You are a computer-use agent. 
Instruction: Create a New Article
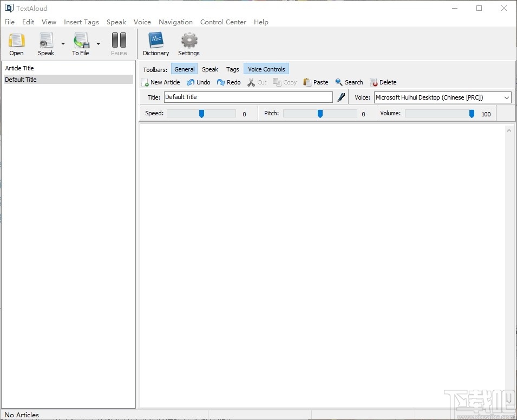coord(161,82)
